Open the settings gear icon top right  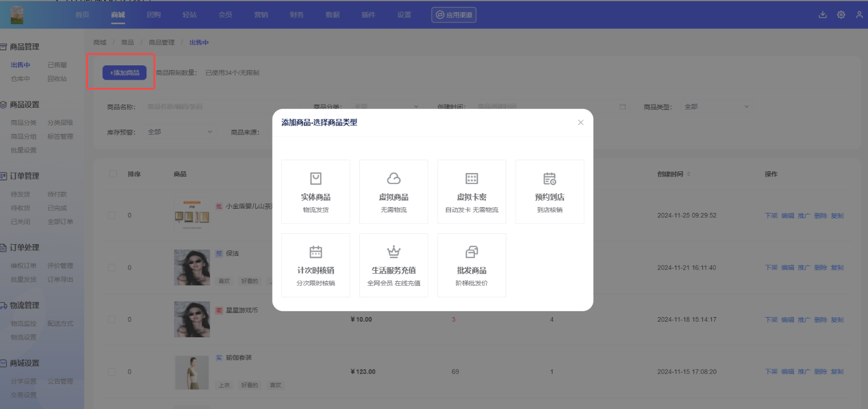point(841,14)
